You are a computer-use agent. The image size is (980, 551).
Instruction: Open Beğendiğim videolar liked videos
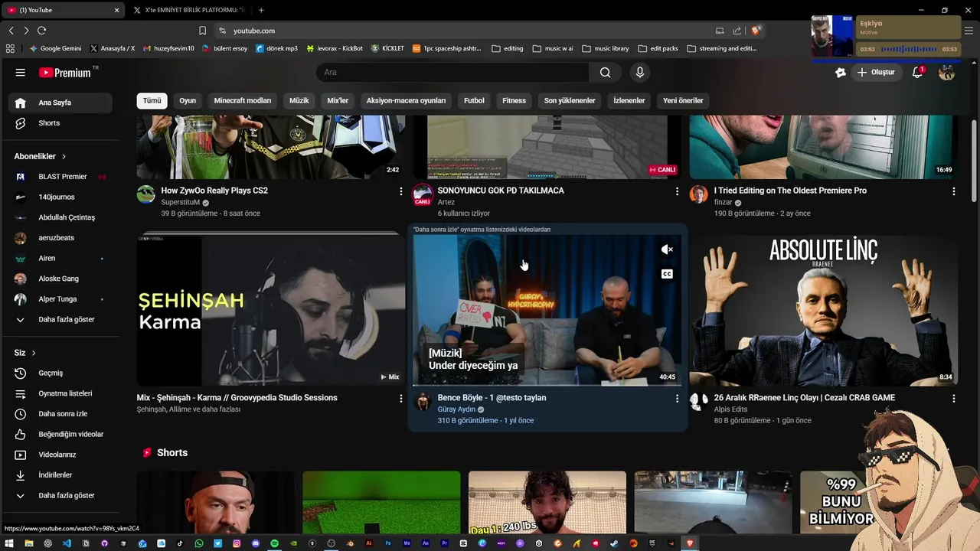coord(60,435)
